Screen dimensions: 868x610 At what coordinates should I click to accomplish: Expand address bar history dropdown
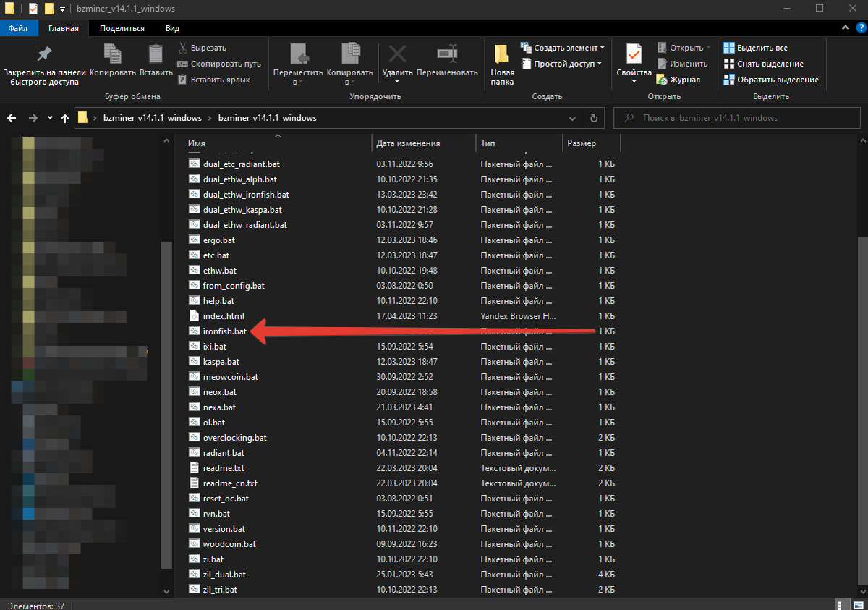pos(574,118)
